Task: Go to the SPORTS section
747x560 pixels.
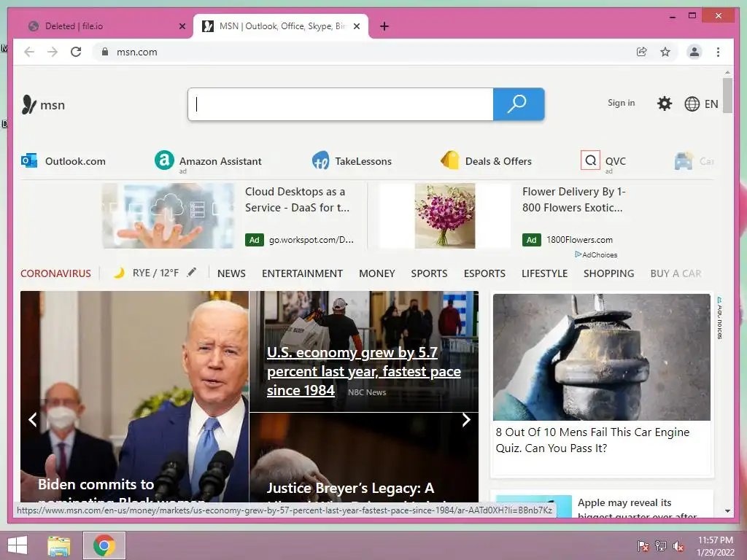Action: [x=429, y=273]
